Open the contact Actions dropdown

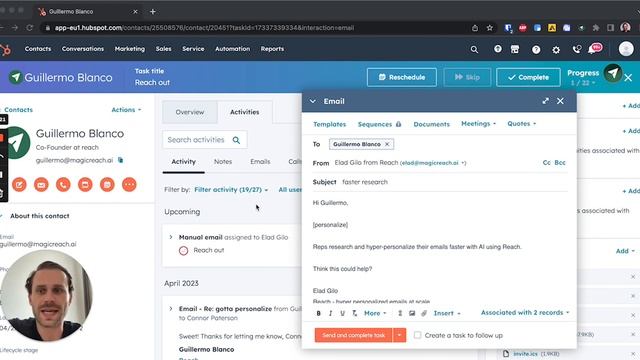point(126,110)
